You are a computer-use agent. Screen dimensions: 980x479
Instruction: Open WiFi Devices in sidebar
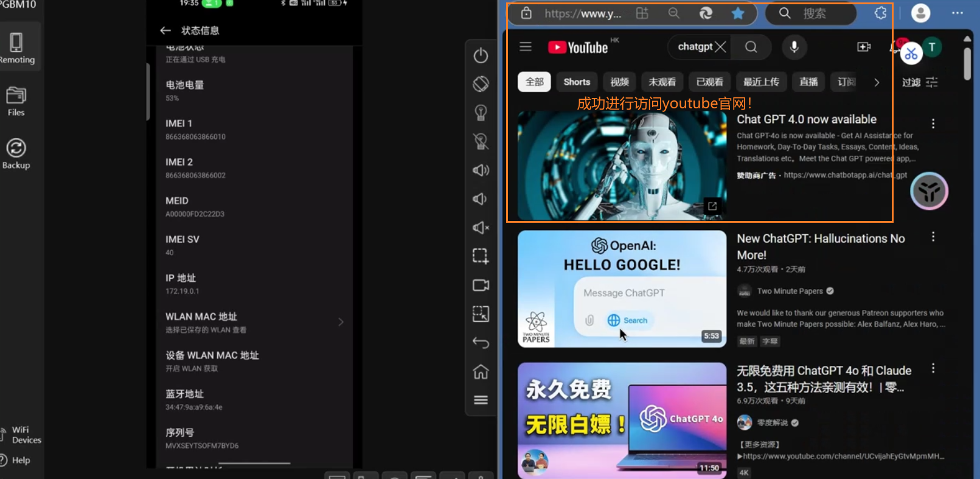[22, 435]
